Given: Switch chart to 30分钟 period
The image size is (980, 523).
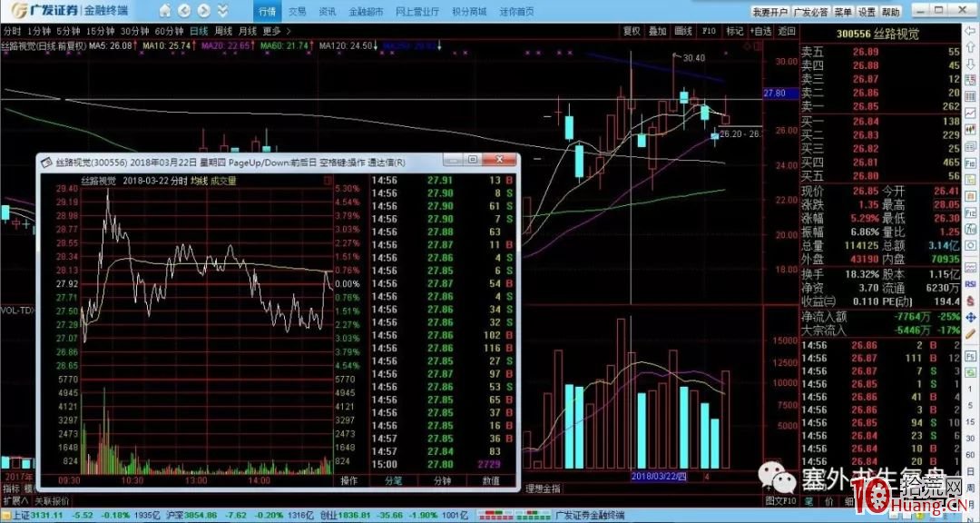Looking at the screenshot, I should point(135,31).
